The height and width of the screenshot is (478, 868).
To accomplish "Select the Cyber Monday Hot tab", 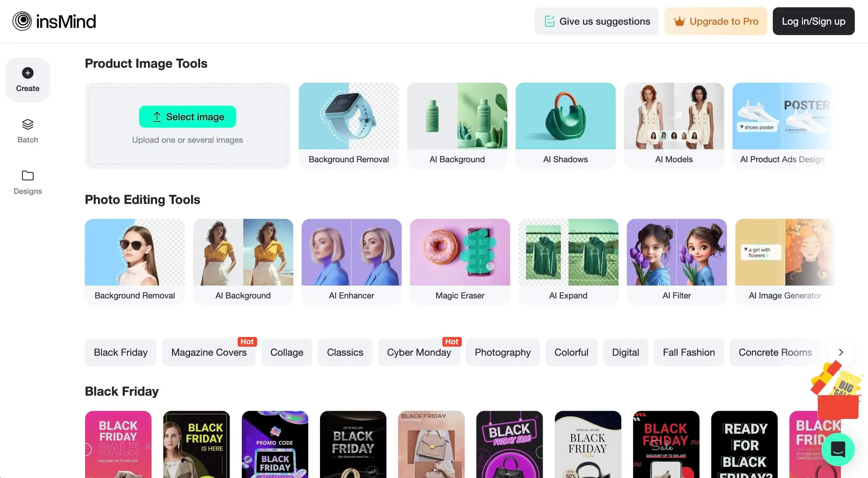I will 419,352.
